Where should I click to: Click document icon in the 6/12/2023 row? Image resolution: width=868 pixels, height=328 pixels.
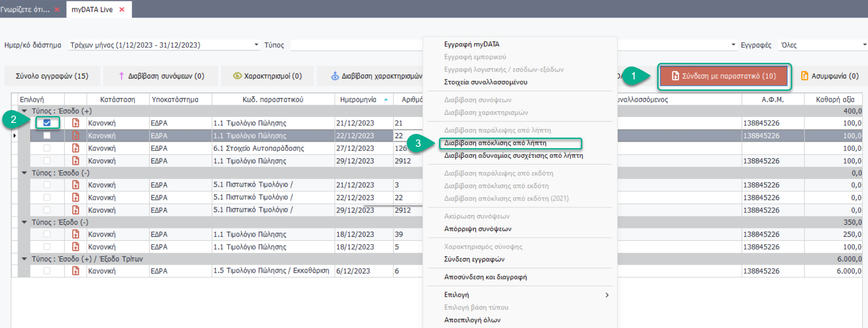76,271
